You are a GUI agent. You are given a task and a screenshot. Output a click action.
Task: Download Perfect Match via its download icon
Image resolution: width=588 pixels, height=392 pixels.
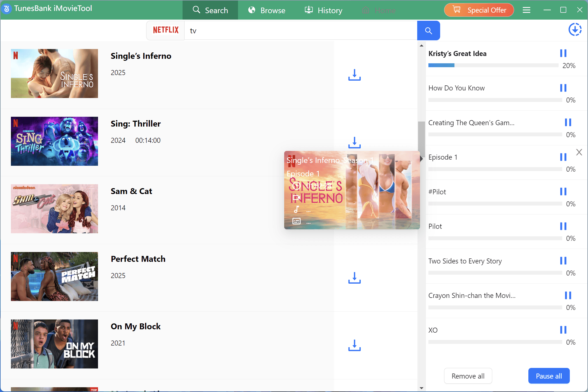pyautogui.click(x=354, y=278)
